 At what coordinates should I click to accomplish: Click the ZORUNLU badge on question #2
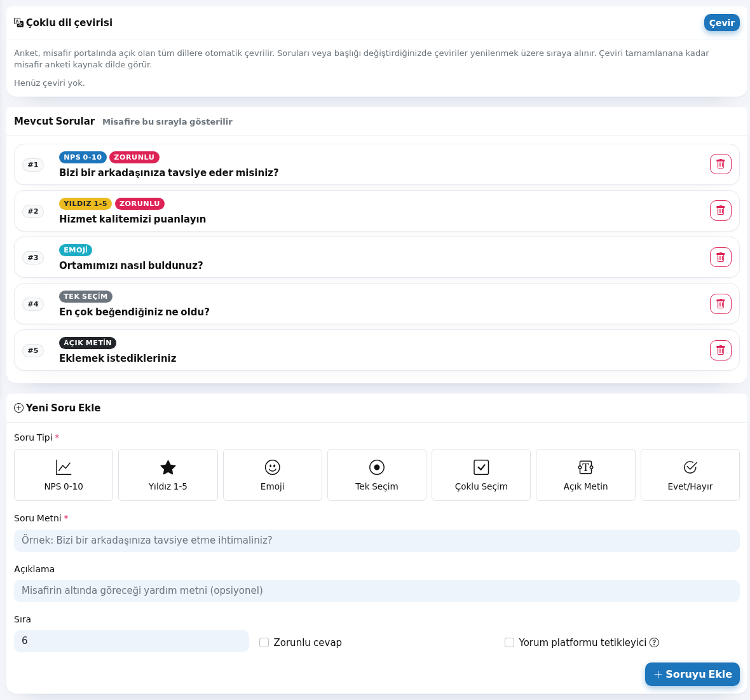[140, 203]
